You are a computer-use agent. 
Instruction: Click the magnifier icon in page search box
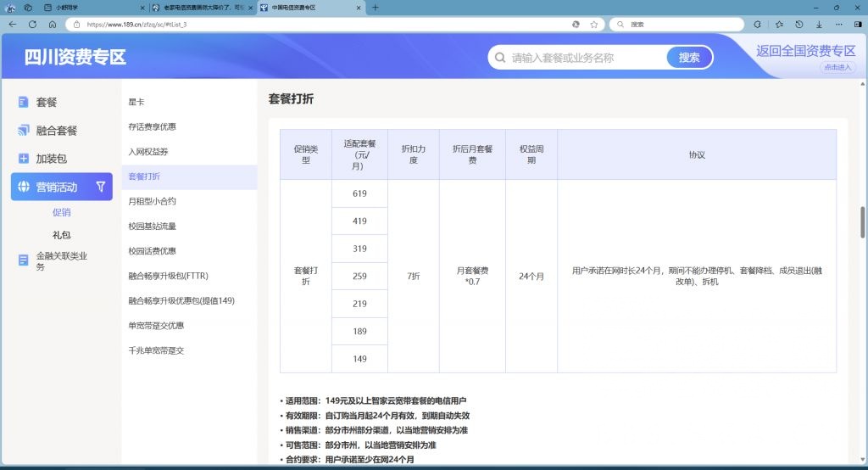pos(499,58)
